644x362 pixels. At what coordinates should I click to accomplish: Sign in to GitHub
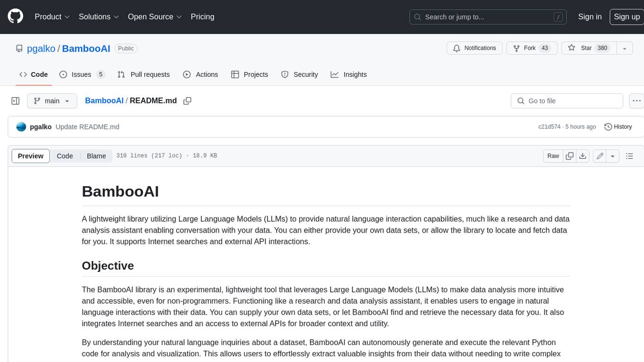(590, 17)
